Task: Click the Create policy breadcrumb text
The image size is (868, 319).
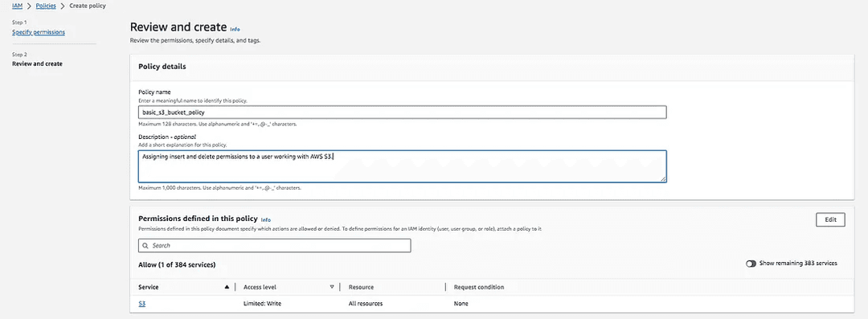Action: (88, 6)
